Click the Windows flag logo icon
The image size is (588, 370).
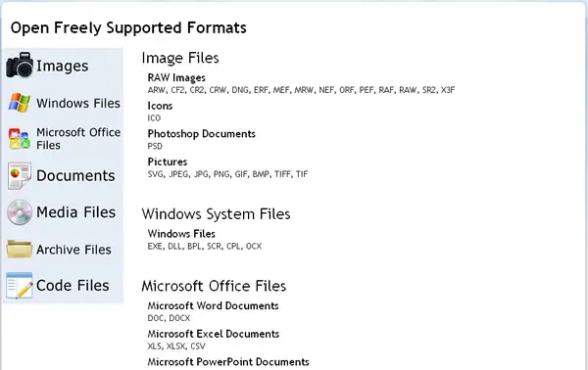(x=20, y=102)
